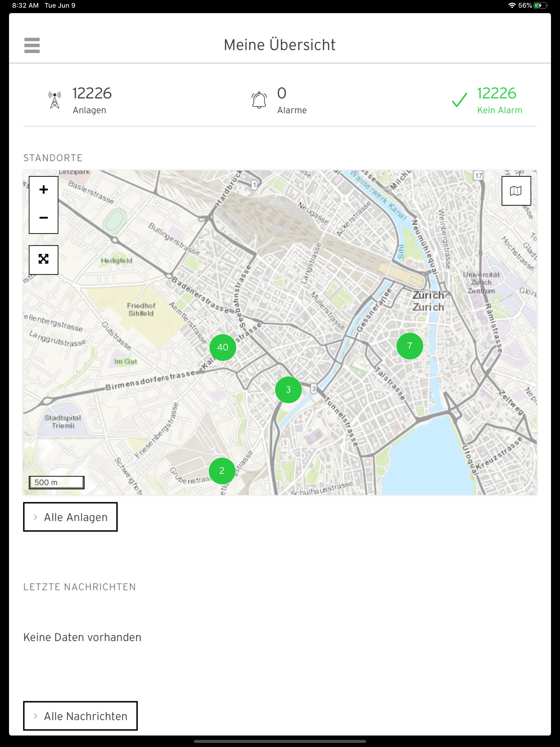This screenshot has width=560, height=747.
Task: Tap the Wi-Fi icon in status bar
Action: click(512, 5)
